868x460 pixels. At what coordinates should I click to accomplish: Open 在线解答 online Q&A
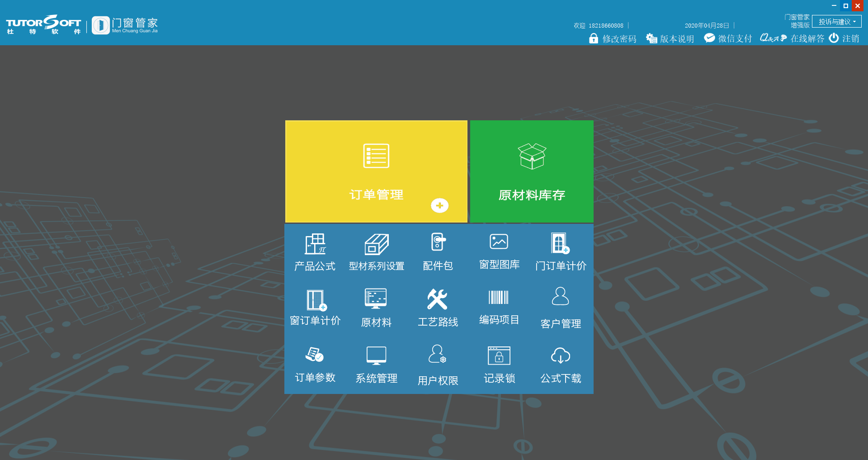pos(792,38)
